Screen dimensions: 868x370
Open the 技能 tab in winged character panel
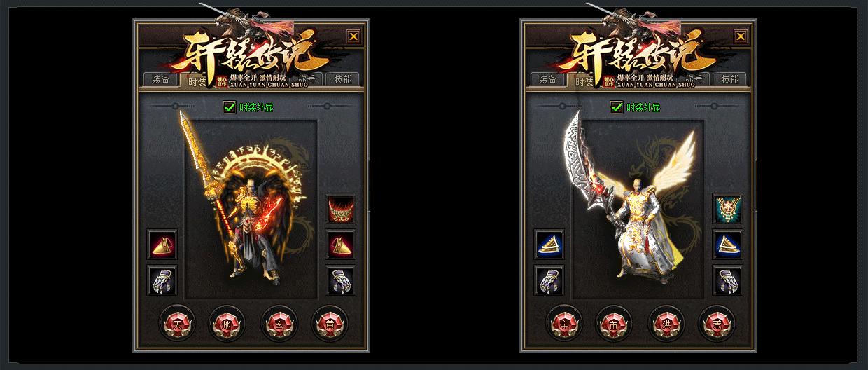click(x=730, y=79)
